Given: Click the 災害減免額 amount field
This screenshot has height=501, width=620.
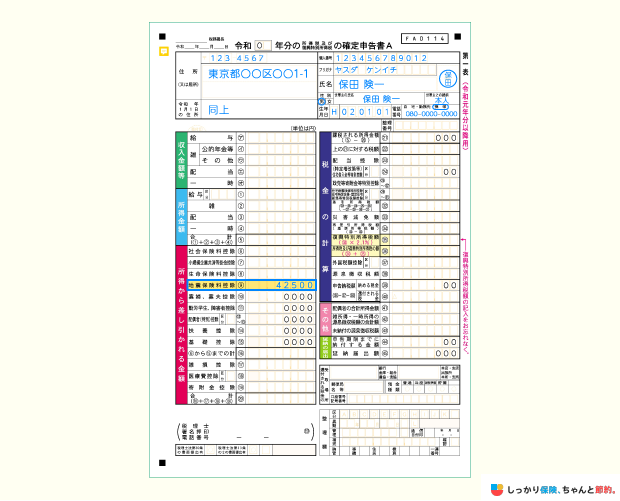Looking at the screenshot, I should coord(424,217).
